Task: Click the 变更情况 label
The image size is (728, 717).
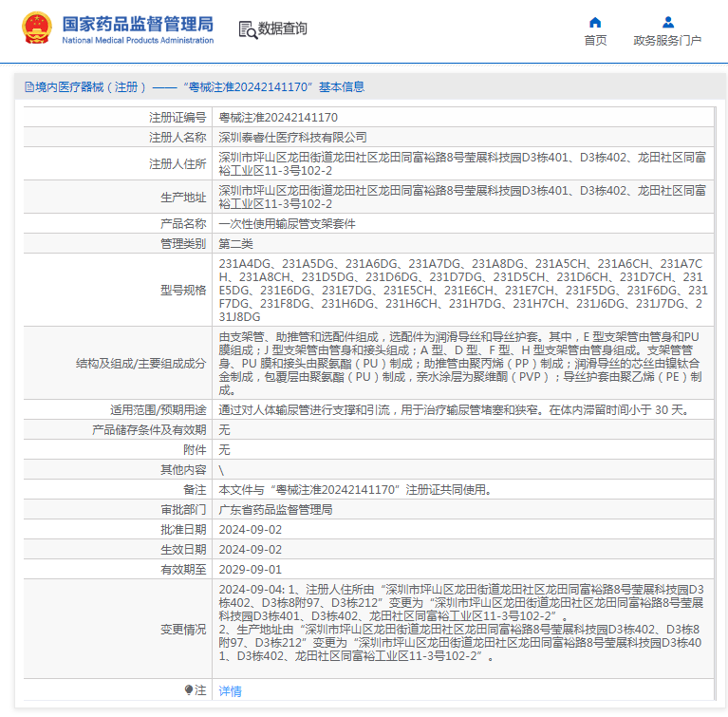Action: [x=183, y=630]
